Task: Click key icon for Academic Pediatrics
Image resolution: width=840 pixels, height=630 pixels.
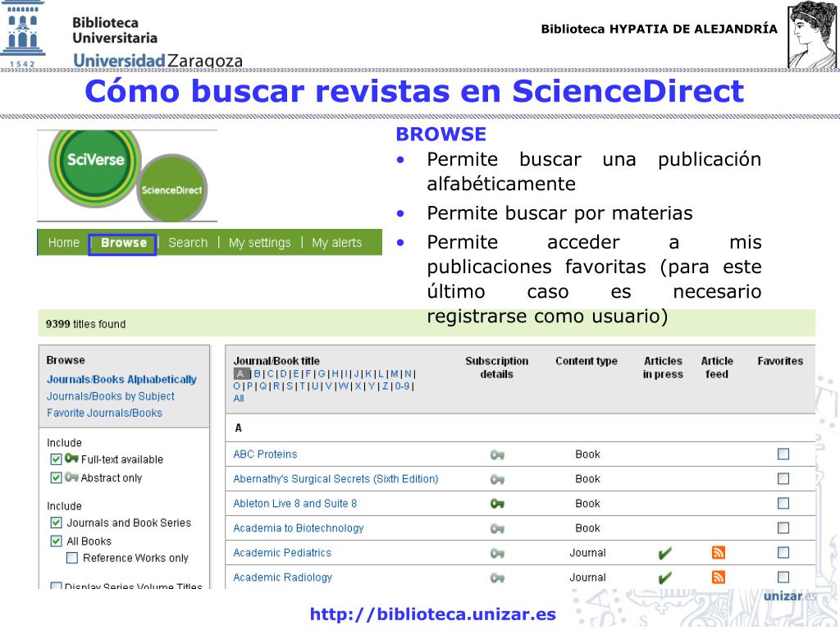Action: tap(497, 554)
